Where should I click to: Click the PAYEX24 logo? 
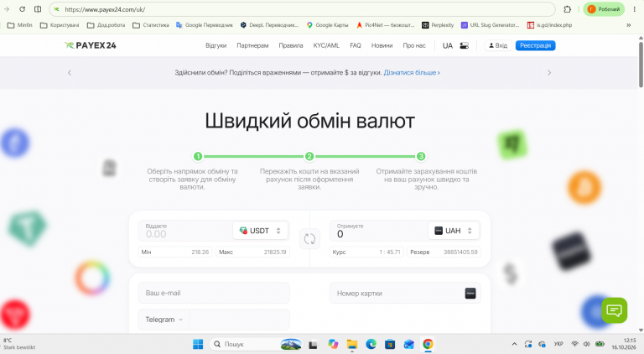91,45
